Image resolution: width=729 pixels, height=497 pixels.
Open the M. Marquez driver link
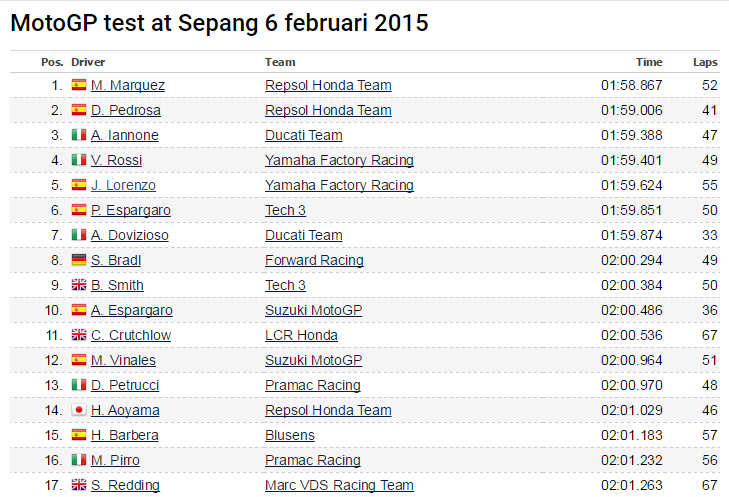coord(128,86)
